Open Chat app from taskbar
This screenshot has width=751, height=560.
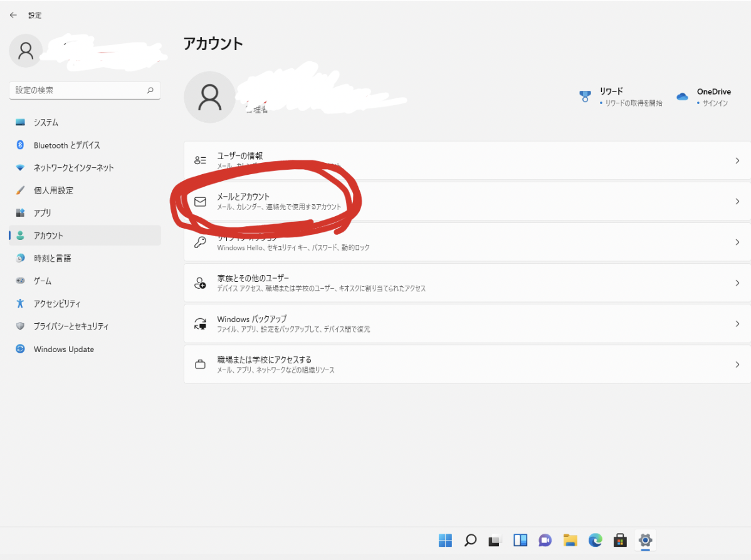point(545,541)
